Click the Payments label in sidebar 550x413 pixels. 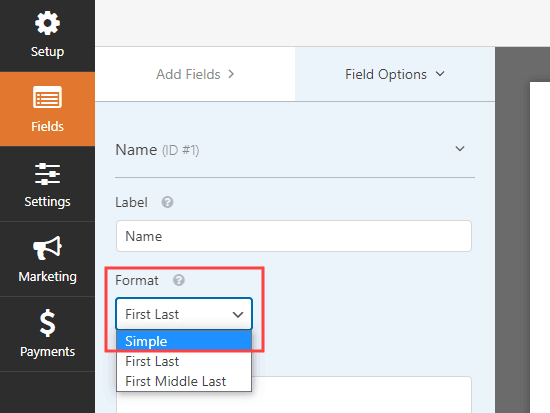click(x=47, y=352)
